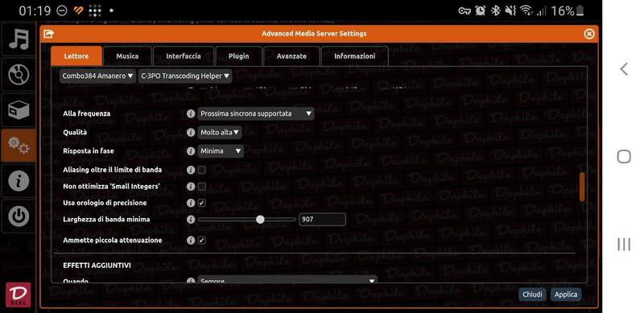
Task: Click the pop-out icon in dialog title bar
Action: [x=48, y=34]
